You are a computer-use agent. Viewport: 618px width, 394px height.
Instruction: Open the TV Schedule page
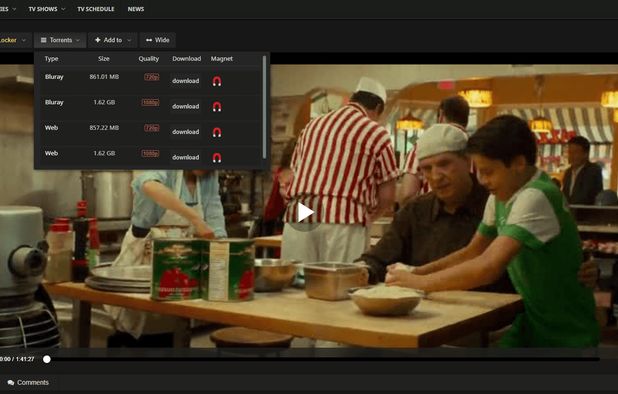(96, 9)
